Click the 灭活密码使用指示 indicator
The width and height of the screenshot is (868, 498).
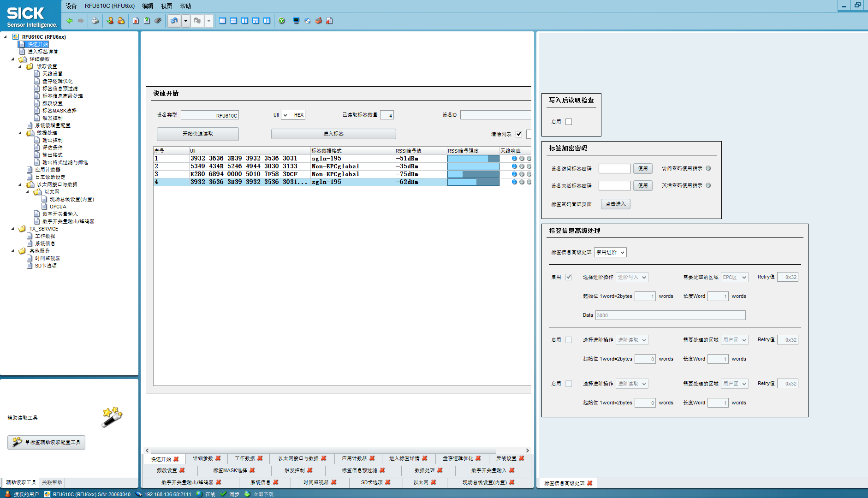[x=708, y=185]
